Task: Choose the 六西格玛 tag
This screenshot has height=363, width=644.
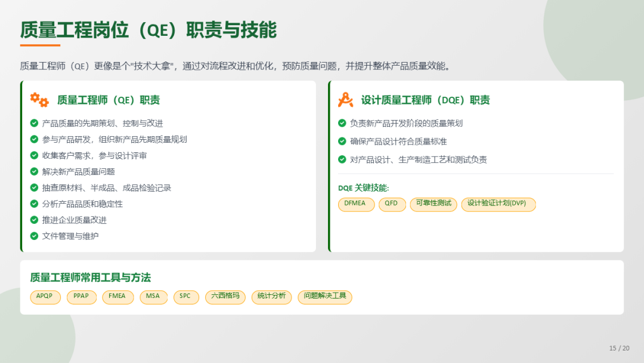Action: click(x=225, y=297)
